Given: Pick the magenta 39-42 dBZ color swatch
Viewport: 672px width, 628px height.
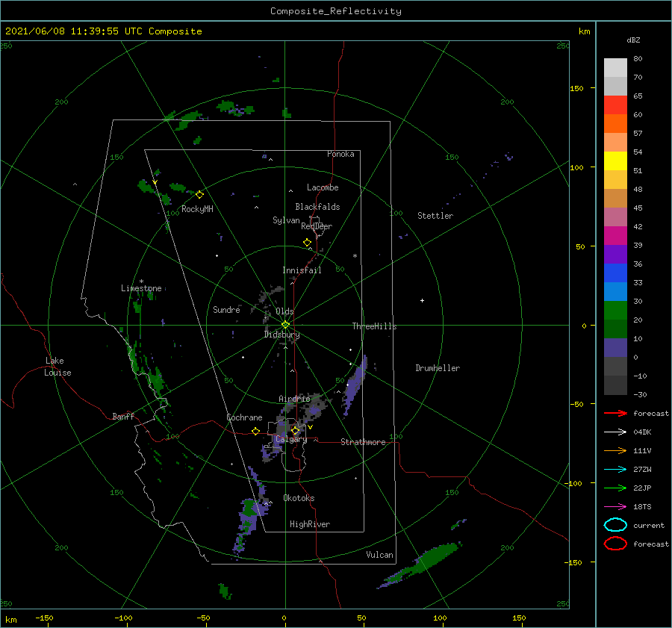Looking at the screenshot, I should (615, 236).
